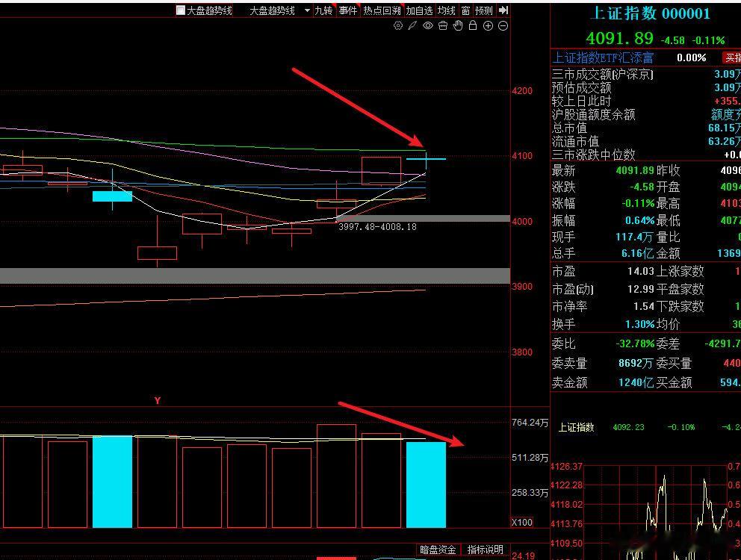Screen dimensions: 741x560
Task: Click the 流通市值 row
Action: coord(645,141)
